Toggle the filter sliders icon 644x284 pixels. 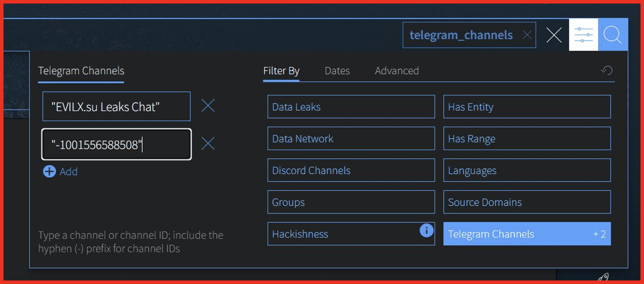[x=584, y=35]
